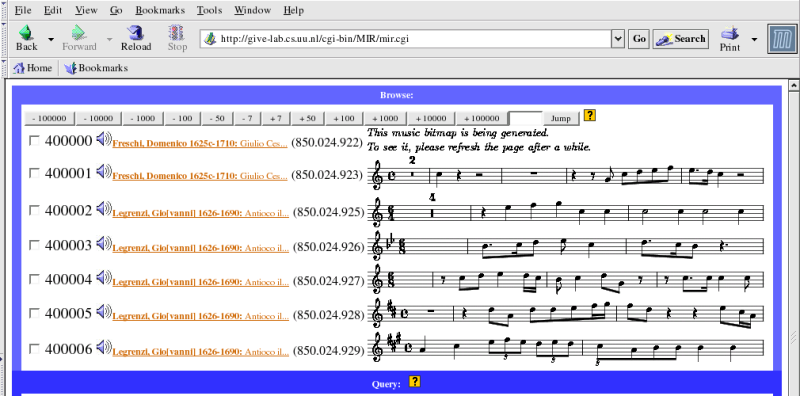Click the + 10000 browse button

431,118
